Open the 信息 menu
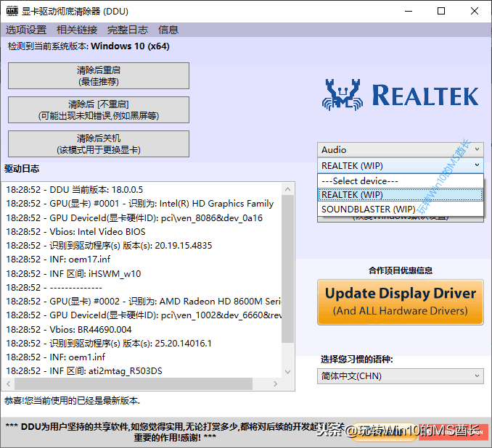Image resolution: width=492 pixels, height=448 pixels. tap(168, 30)
